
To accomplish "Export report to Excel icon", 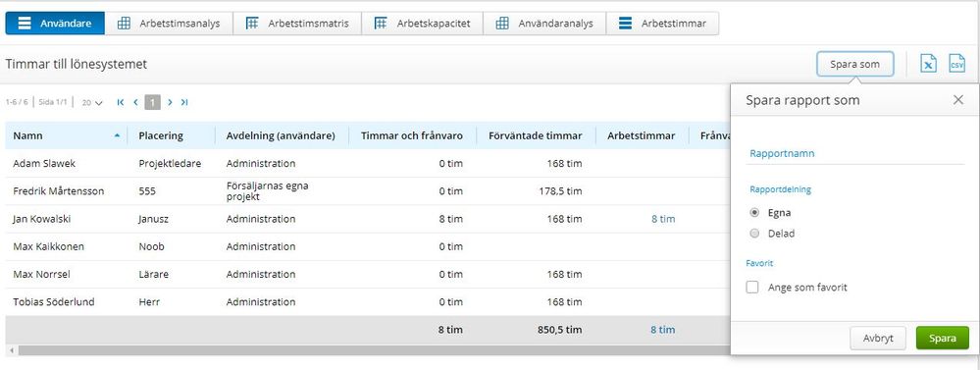I will pos(928,64).
